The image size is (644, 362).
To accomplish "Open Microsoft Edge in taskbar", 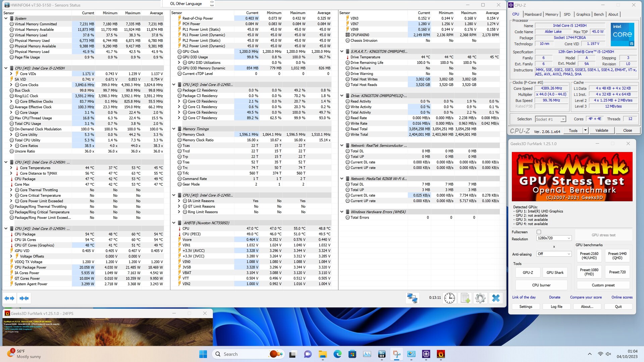I will point(337,354).
